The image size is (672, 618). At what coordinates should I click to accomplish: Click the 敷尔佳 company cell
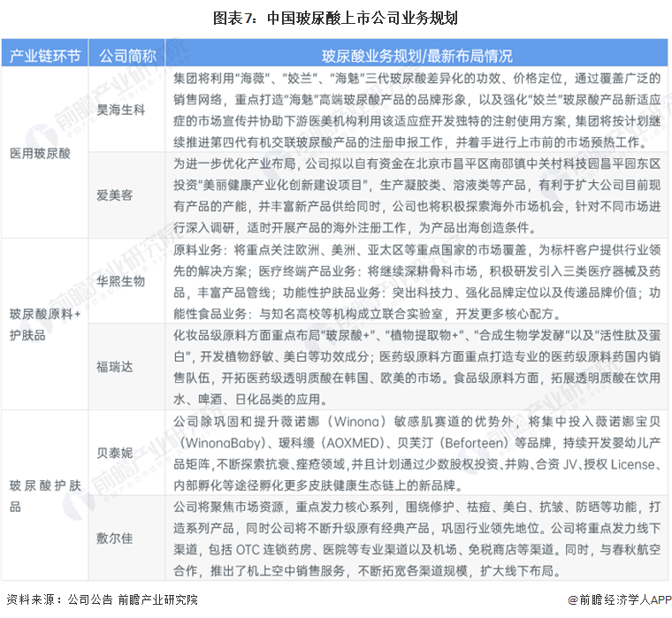click(126, 538)
